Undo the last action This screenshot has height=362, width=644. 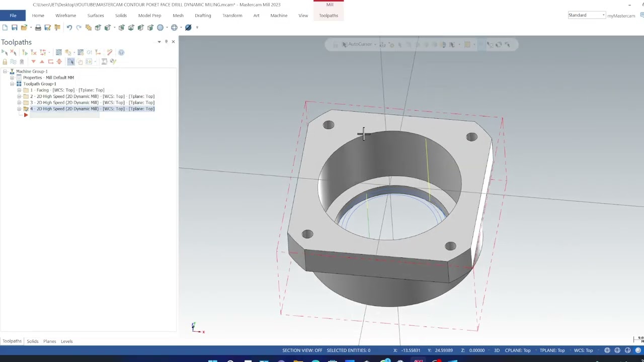(69, 28)
